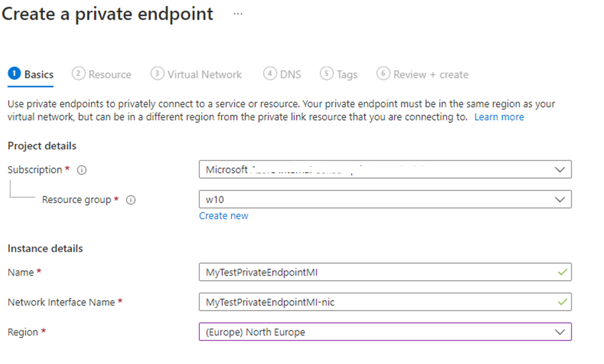Open the Region dropdown chevron
The height and width of the screenshot is (364, 604).
click(560, 332)
